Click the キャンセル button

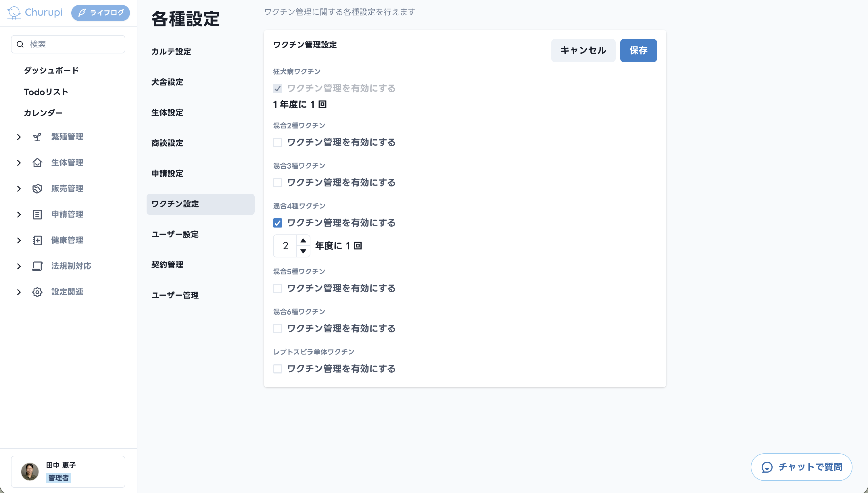click(583, 51)
